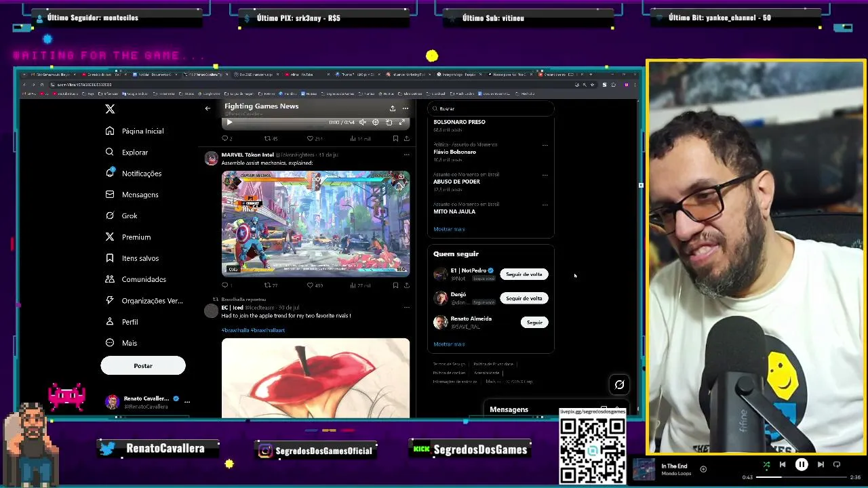This screenshot has height=488, width=868.
Task: Like the top post with 214 likes
Action: tap(314, 138)
